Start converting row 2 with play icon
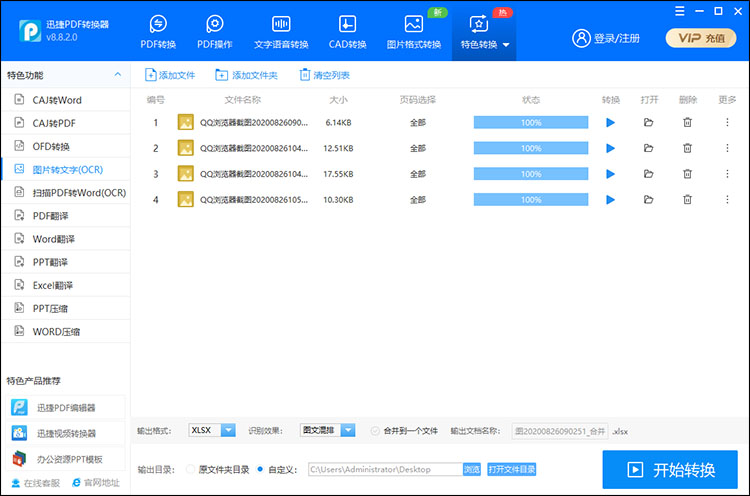 (610, 148)
